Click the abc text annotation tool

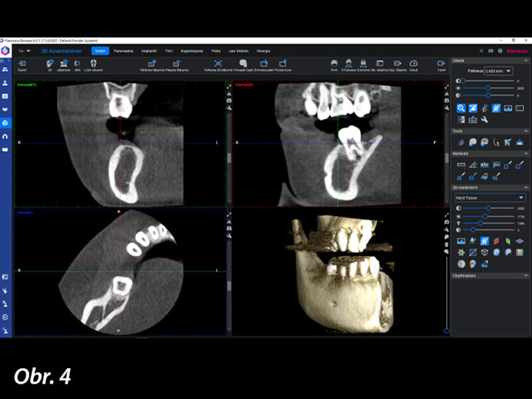[485, 164]
